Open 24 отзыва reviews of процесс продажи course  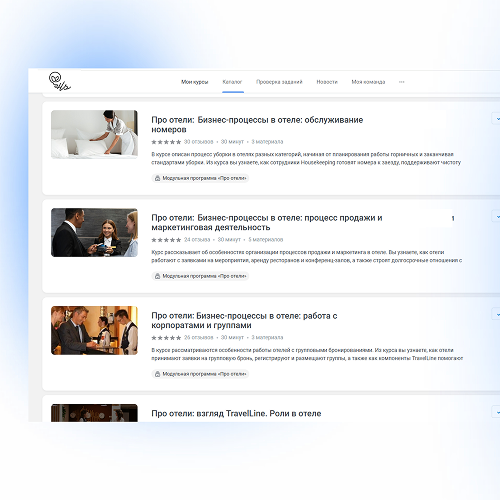(197, 240)
